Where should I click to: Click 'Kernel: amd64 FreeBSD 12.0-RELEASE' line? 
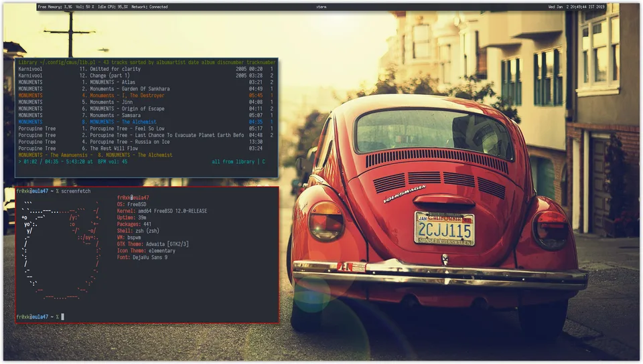[x=162, y=211]
